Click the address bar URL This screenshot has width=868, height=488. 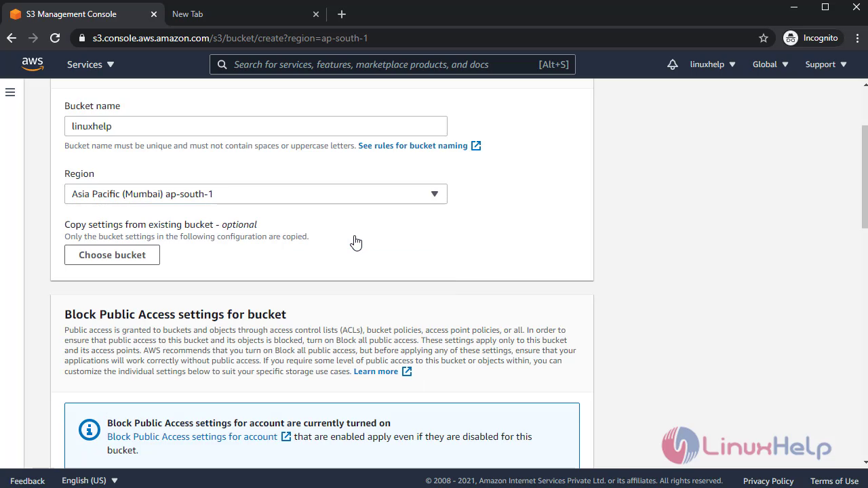point(230,38)
